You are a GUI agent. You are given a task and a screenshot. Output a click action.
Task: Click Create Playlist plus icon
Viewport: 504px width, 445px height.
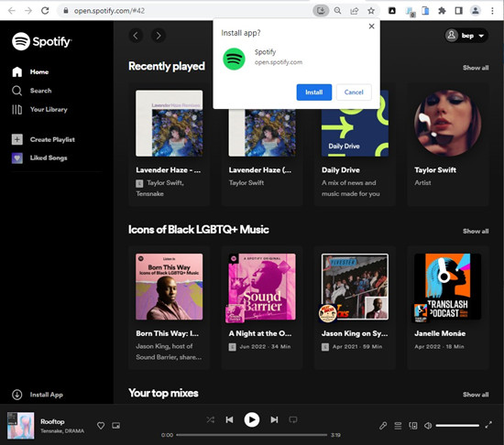tap(17, 139)
